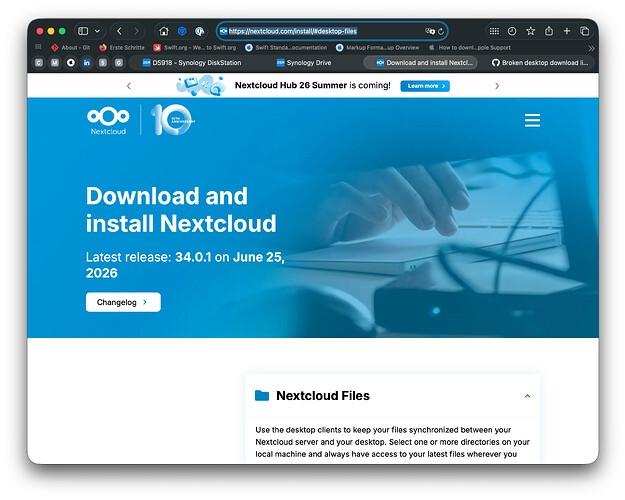Reload the current page
Viewport: 625px width, 500px height.
(x=441, y=31)
